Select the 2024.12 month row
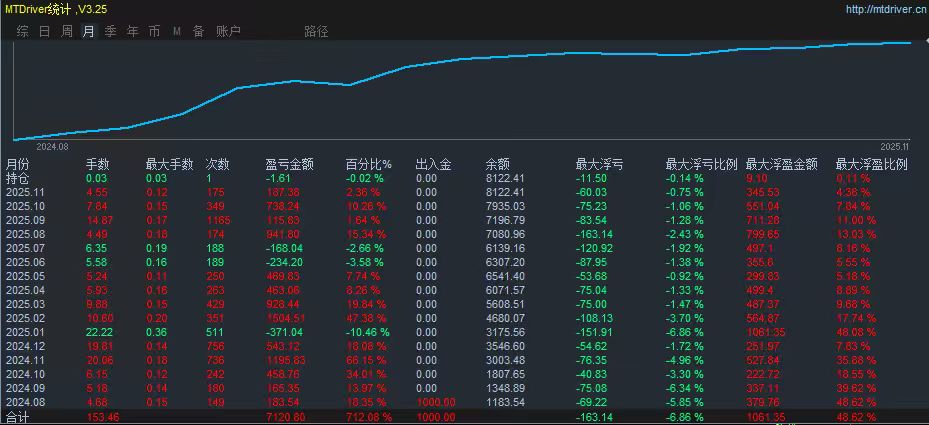Image resolution: width=929 pixels, height=425 pixels. (464, 346)
